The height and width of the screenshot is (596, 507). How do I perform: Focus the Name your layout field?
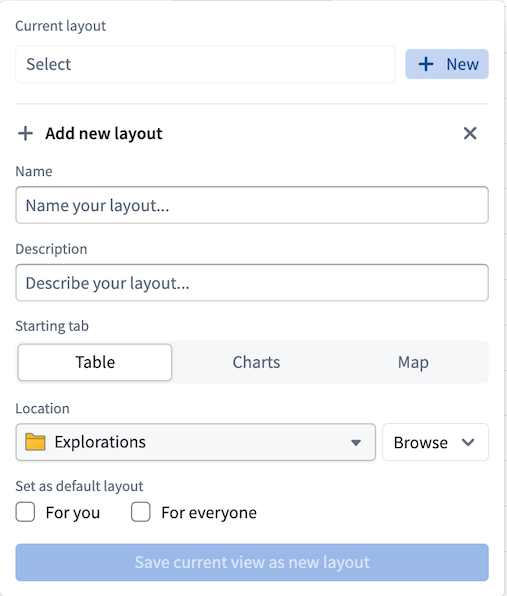tap(252, 205)
